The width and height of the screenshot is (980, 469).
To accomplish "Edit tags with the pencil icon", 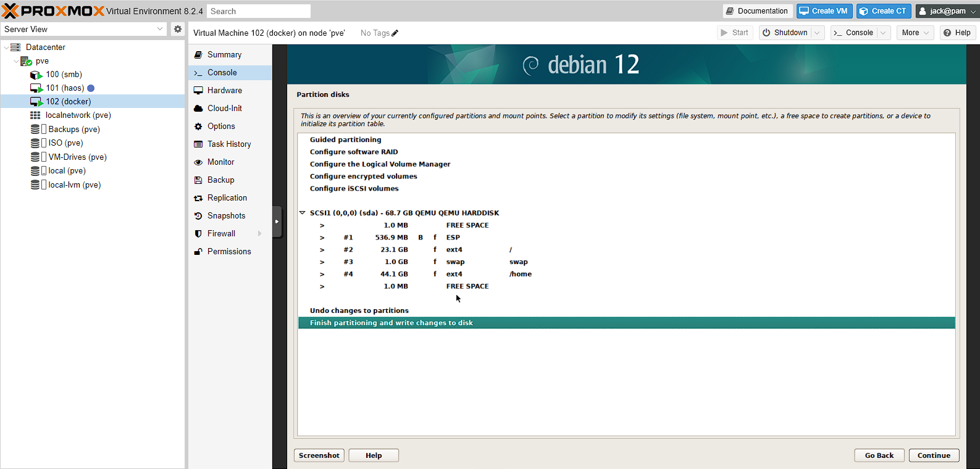I will 395,33.
